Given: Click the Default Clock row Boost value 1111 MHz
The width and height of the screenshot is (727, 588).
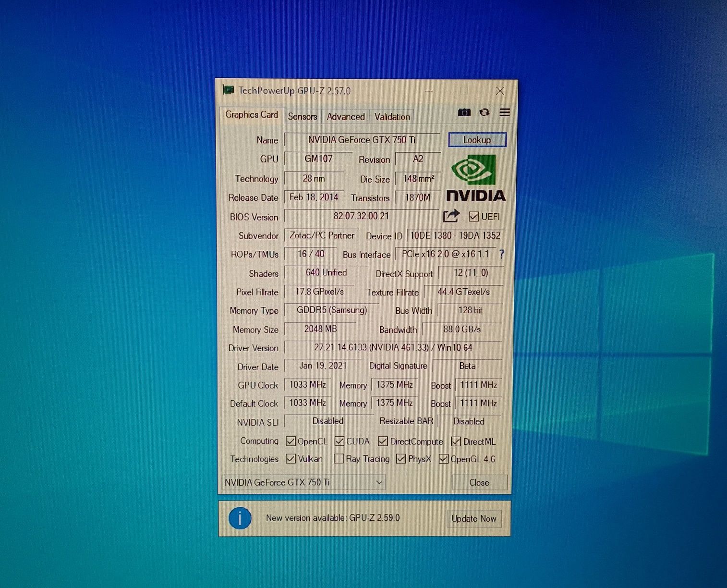Looking at the screenshot, I should tap(478, 403).
